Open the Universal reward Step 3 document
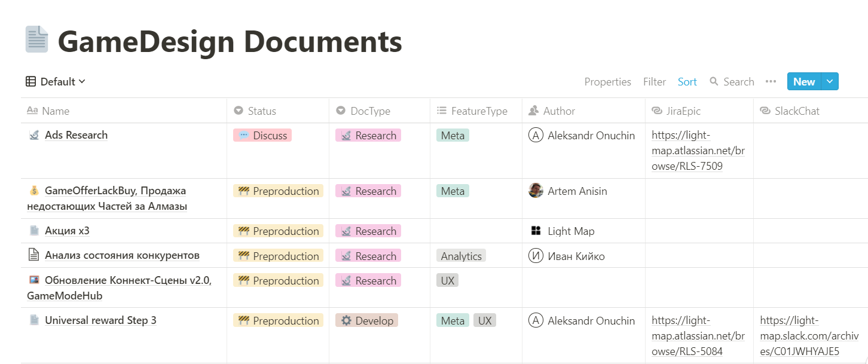Image resolution: width=868 pixels, height=364 pixels. click(100, 320)
